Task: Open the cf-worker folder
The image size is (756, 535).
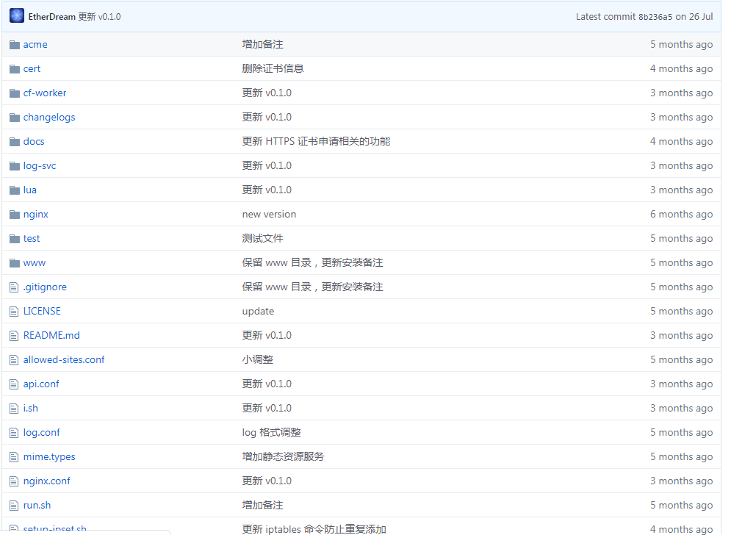Action: pyautogui.click(x=45, y=93)
